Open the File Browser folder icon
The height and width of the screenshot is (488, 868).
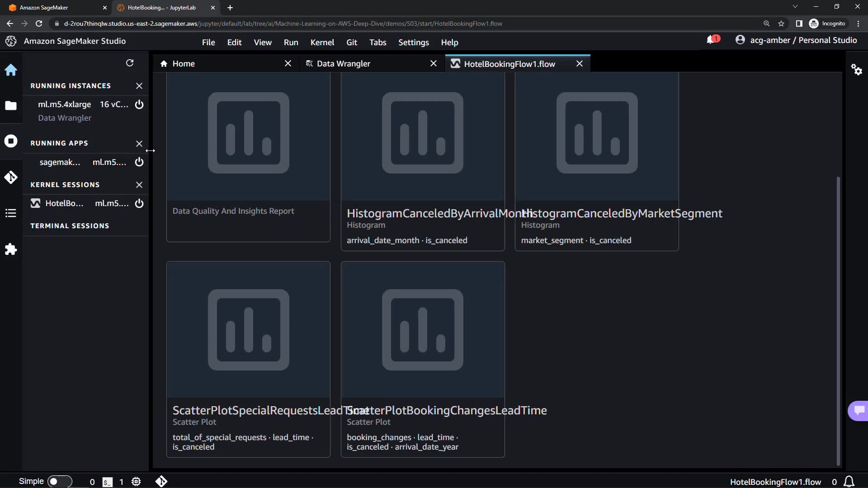click(x=11, y=106)
